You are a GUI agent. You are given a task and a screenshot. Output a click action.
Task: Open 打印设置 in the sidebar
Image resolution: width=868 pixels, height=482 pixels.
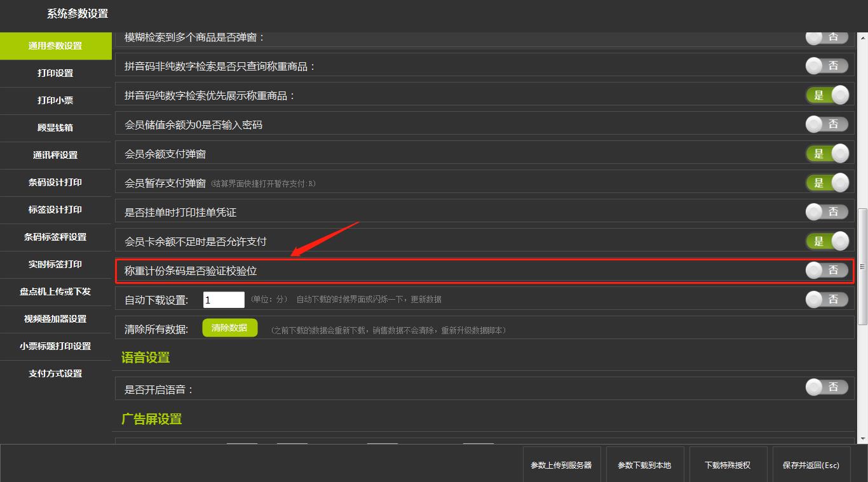coord(55,73)
